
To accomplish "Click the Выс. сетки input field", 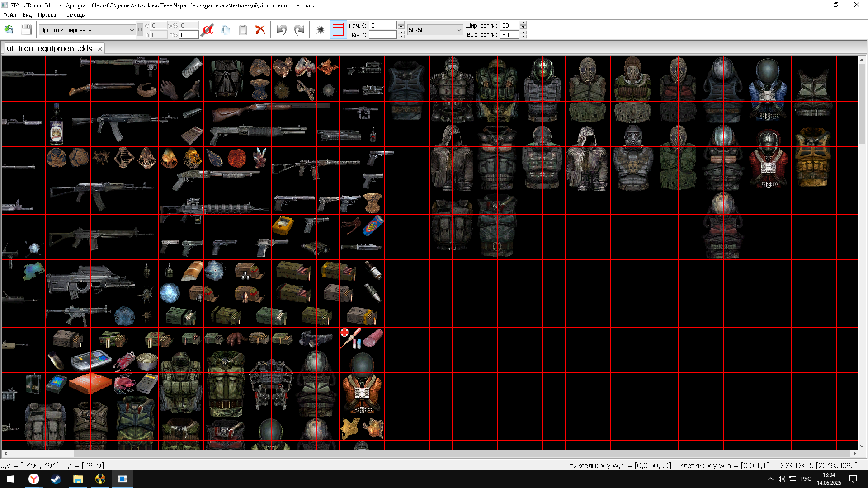I will [509, 35].
